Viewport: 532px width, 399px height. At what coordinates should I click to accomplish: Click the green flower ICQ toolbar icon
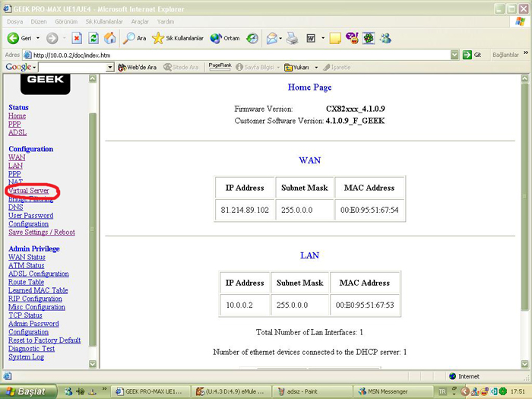tap(369, 38)
